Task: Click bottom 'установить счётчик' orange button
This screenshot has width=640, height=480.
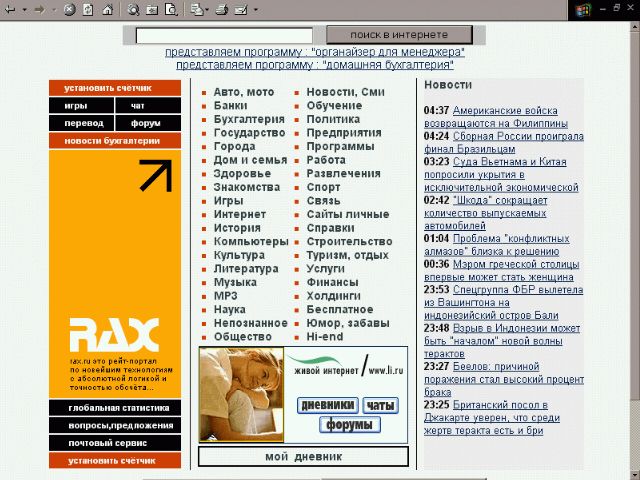Action: click(115, 460)
